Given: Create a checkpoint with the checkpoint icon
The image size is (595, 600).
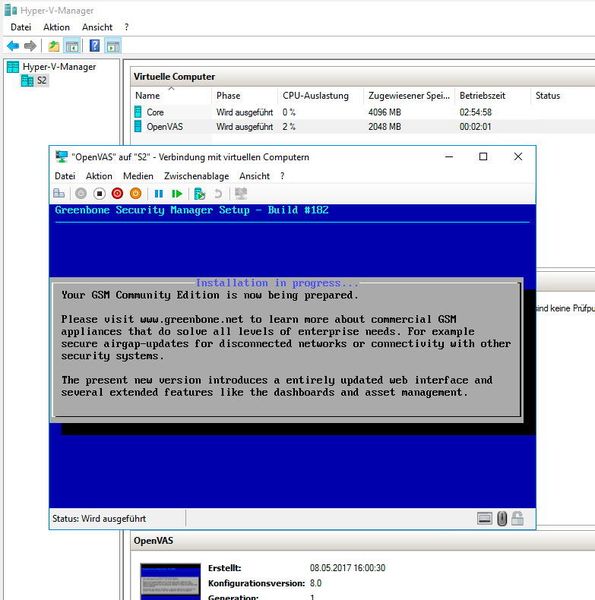Looking at the screenshot, I should (x=199, y=194).
